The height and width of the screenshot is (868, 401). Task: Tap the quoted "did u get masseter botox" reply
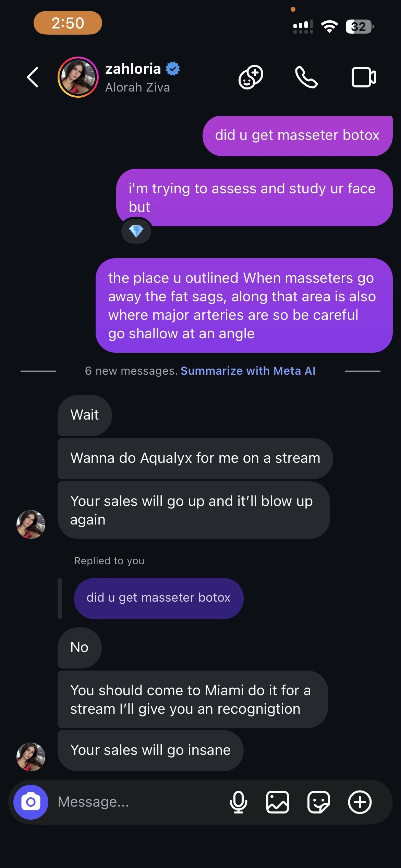point(158,598)
